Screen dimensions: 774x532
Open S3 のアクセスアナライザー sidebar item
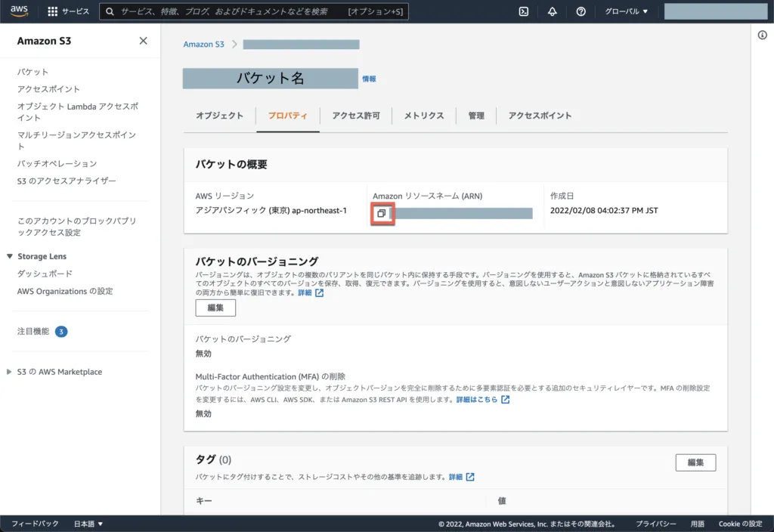point(67,181)
